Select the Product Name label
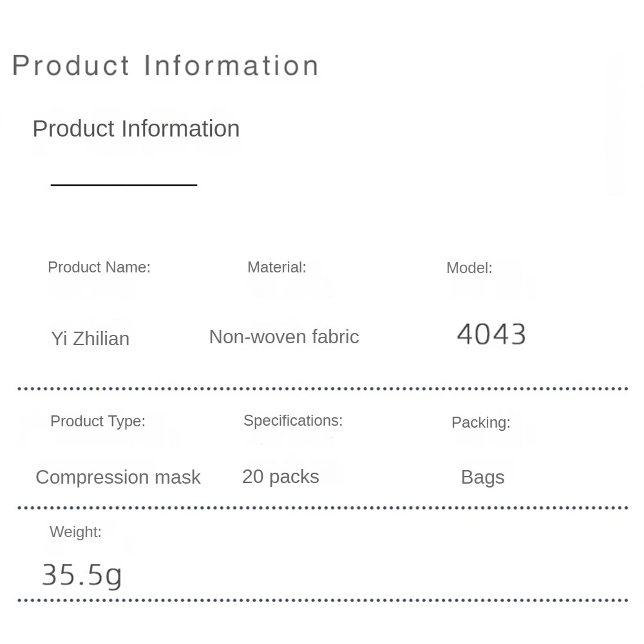644x644 pixels. click(x=99, y=267)
